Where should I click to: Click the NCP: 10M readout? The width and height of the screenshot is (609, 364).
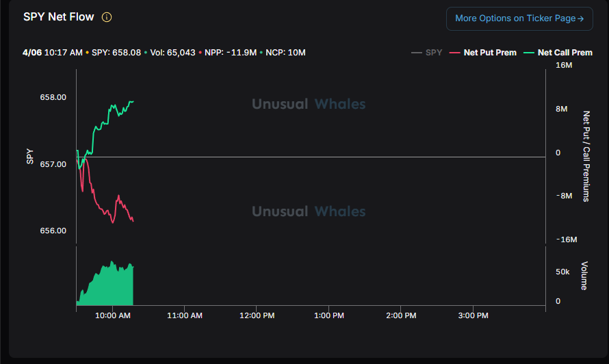pyautogui.click(x=285, y=53)
